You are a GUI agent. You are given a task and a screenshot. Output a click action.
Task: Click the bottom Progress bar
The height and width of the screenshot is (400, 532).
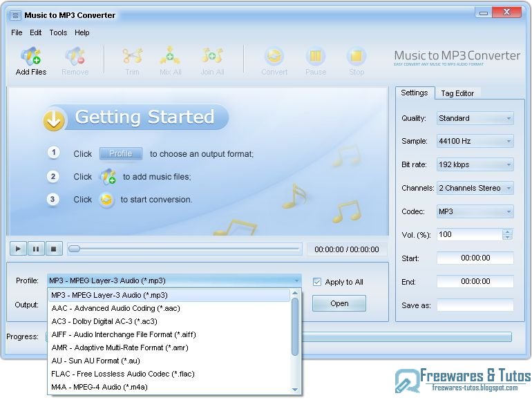coord(279,337)
